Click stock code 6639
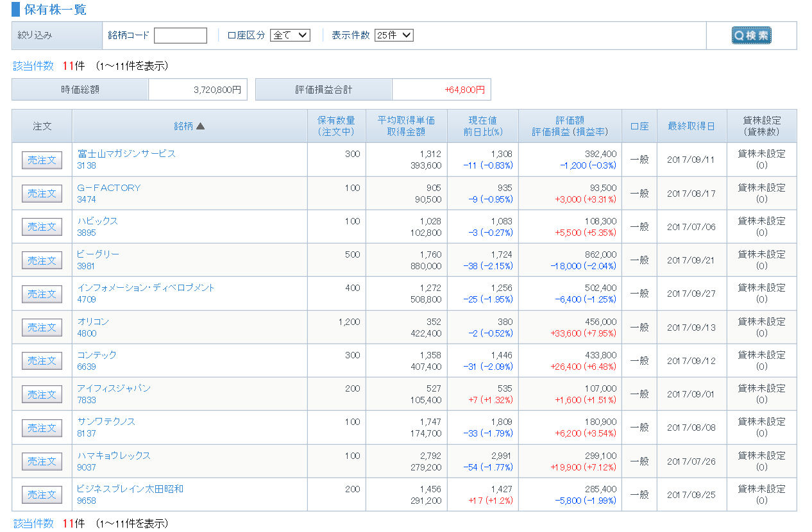 pyautogui.click(x=87, y=367)
